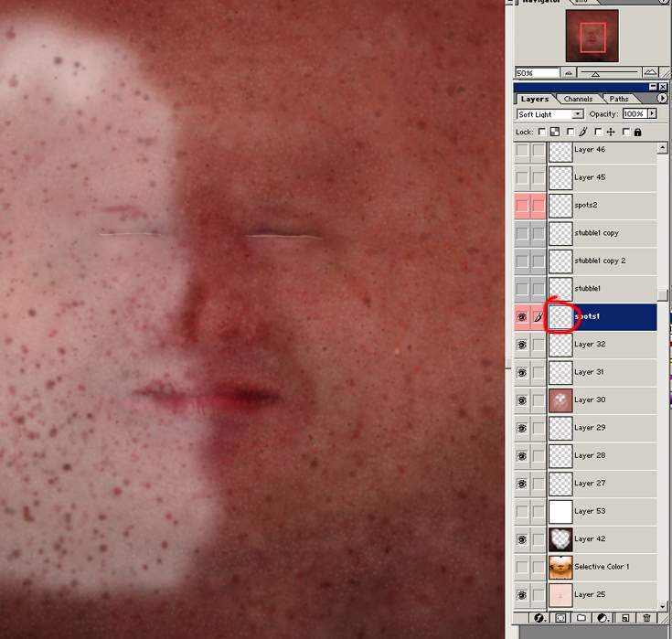Select the Layer 46 name
This screenshot has height=639, width=672.
(x=590, y=150)
